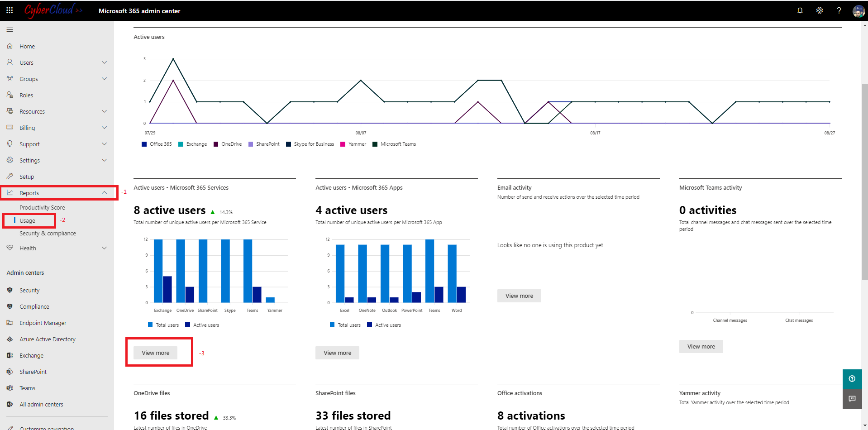Click Microsoft 365 admin center title
This screenshot has width=868, height=430.
(139, 11)
